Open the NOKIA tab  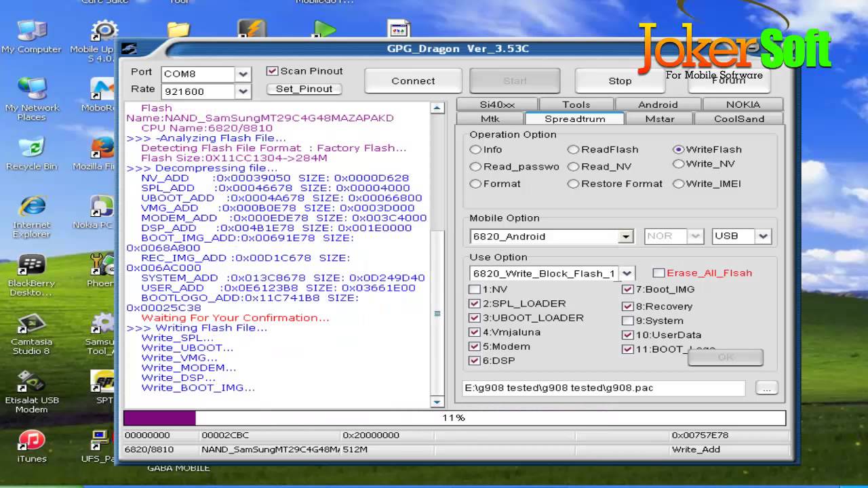pos(743,104)
